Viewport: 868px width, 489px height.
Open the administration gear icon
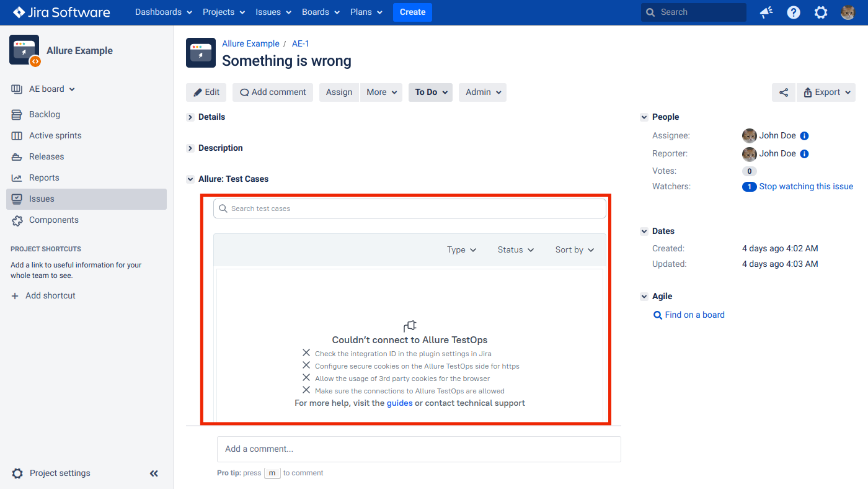tap(821, 12)
